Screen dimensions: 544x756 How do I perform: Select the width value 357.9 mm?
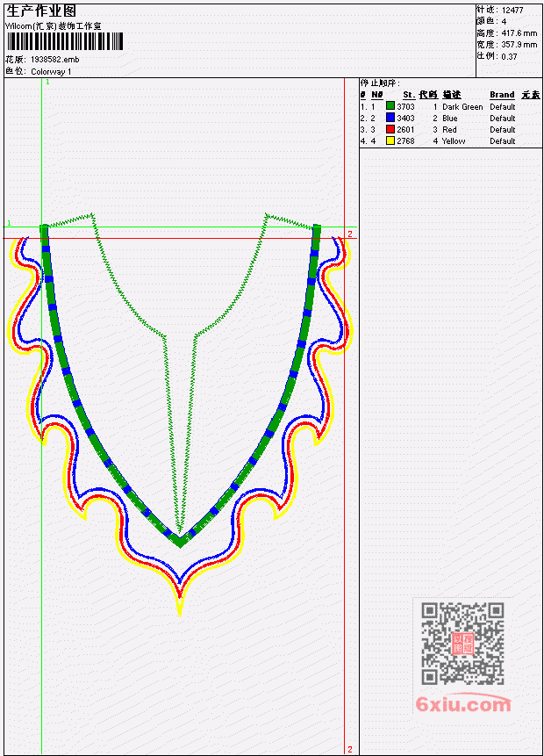click(519, 45)
